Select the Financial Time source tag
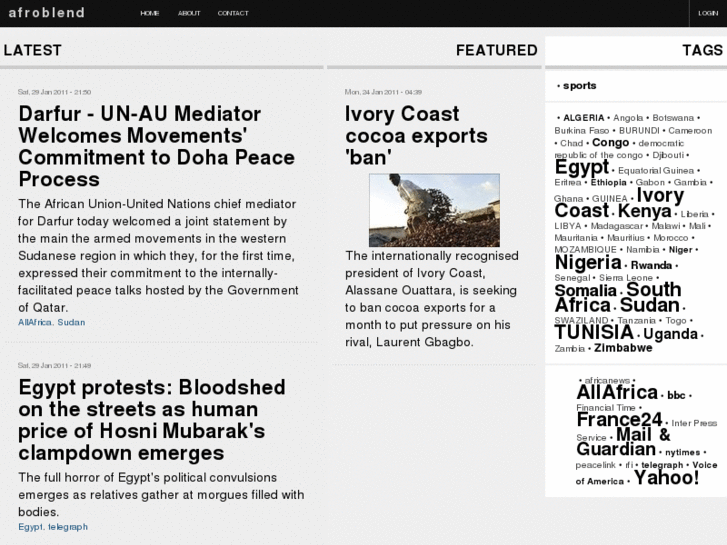 [606, 408]
